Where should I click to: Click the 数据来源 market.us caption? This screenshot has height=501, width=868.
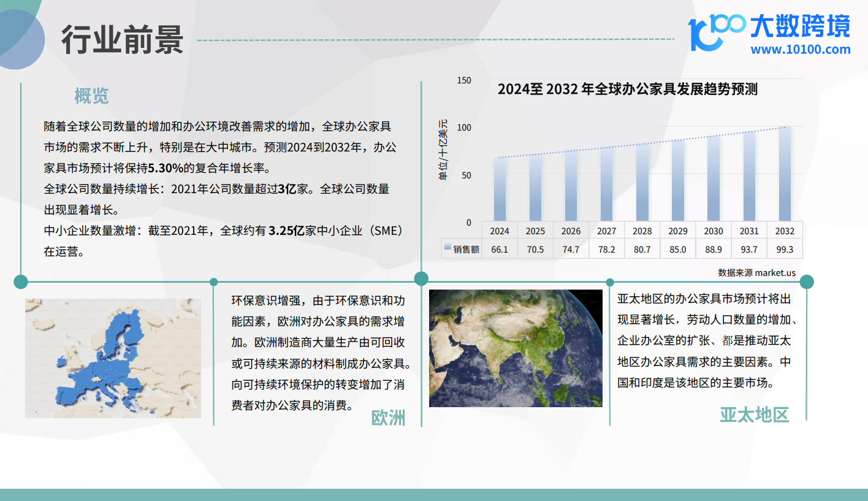(x=756, y=272)
